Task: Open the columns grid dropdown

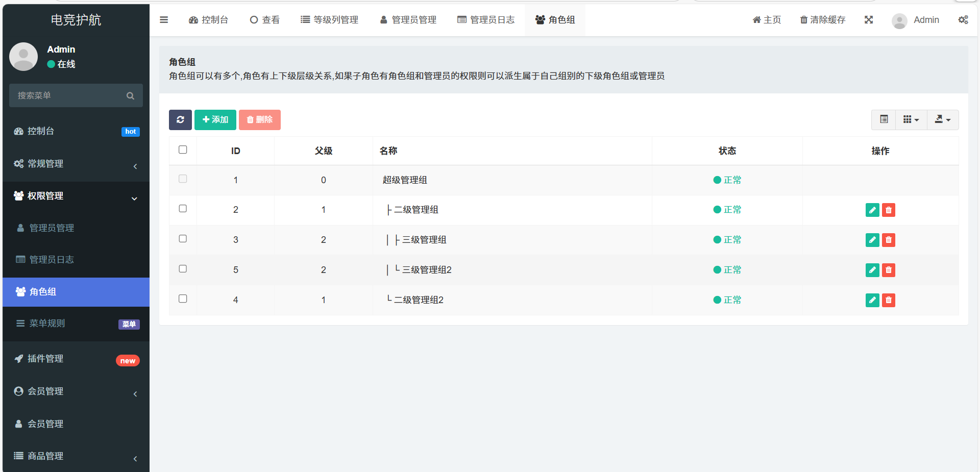Action: point(911,120)
